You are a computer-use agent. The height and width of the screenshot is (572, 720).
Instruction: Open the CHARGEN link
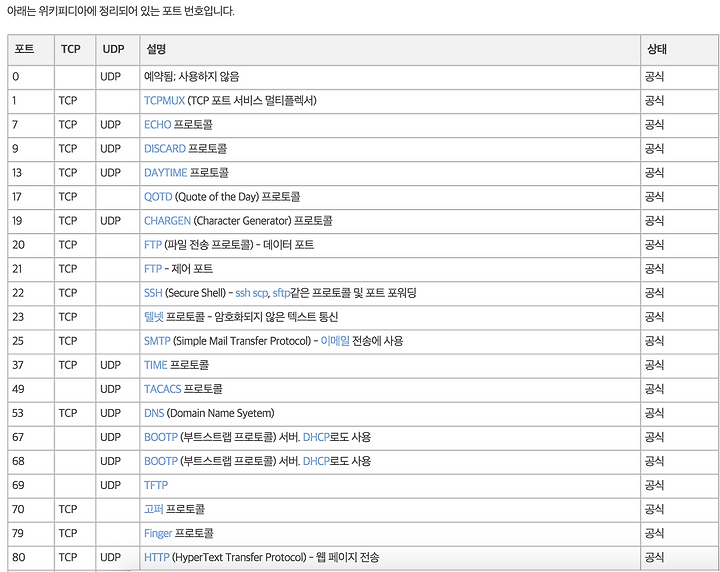(x=167, y=221)
